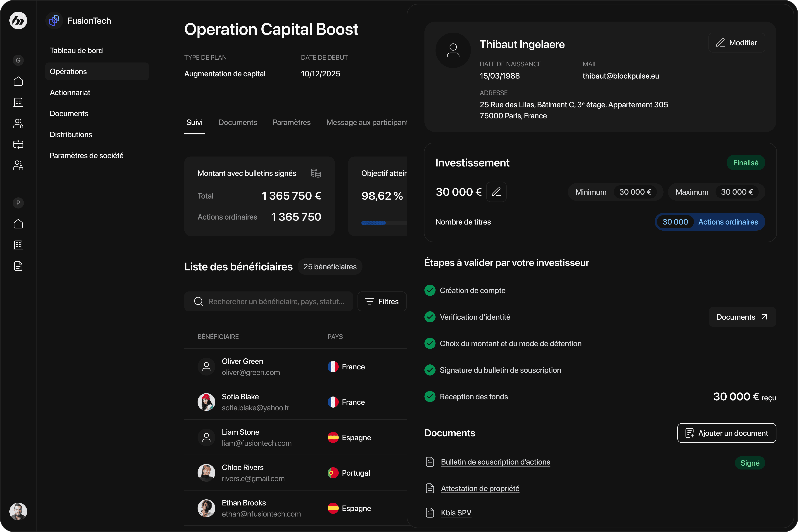Open the Documents external link button
Image resolution: width=798 pixels, height=532 pixels.
click(742, 317)
